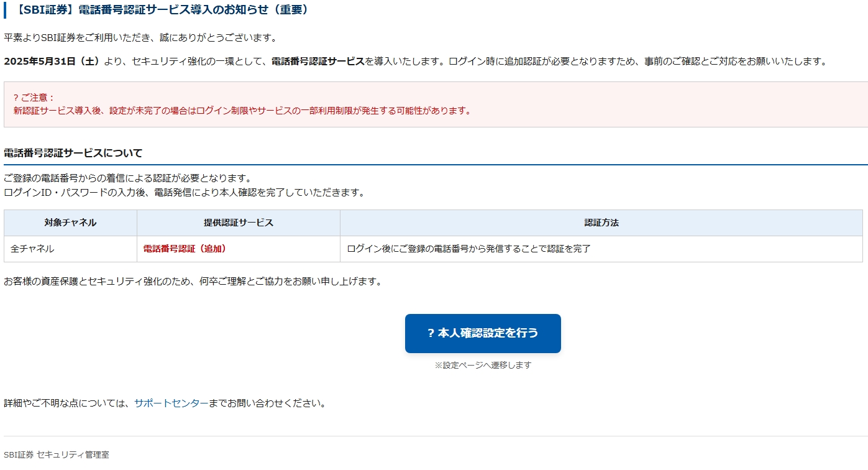Select the 対象チャネル table header
868x470 pixels.
70,223
